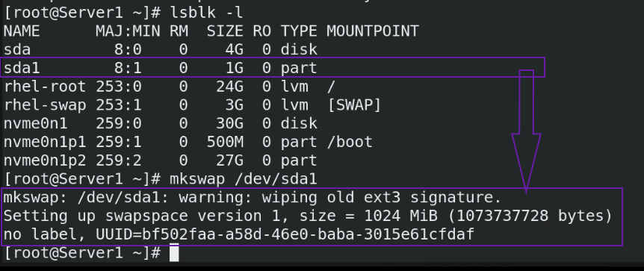Click the SIZE column header

click(225, 31)
